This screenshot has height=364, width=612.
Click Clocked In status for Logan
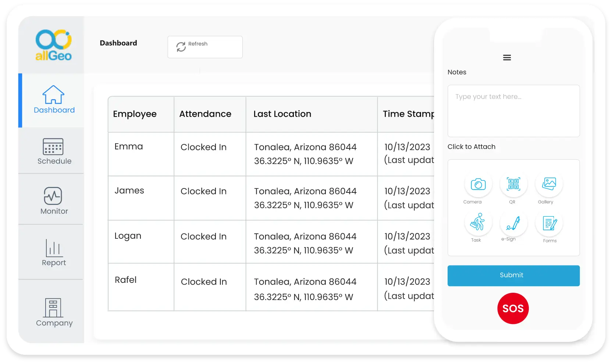pyautogui.click(x=203, y=237)
